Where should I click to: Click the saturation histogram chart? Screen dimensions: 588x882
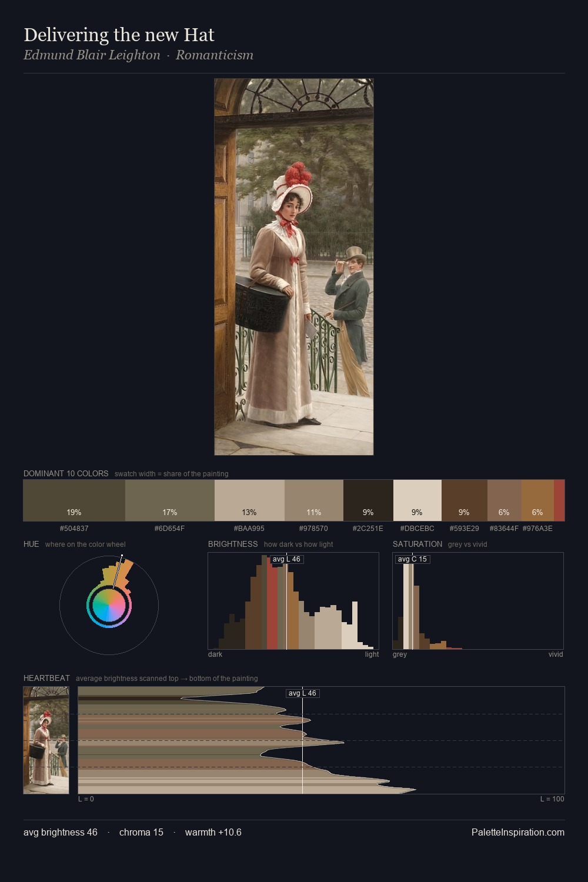tap(478, 601)
